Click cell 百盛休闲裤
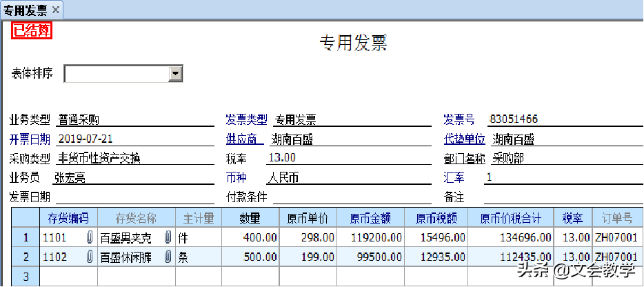The height and width of the screenshot is (287, 644). click(137, 257)
